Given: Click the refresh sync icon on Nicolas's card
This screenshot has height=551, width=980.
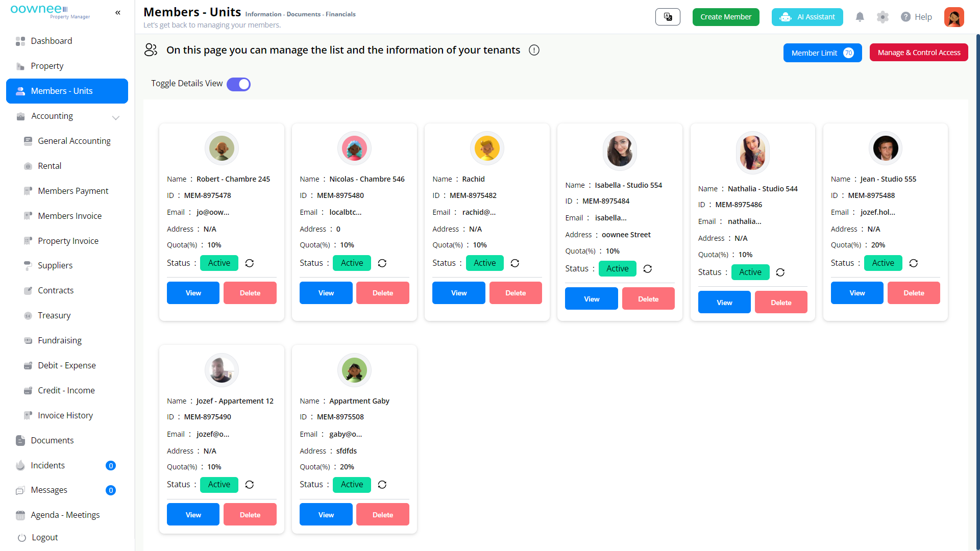Looking at the screenshot, I should (x=382, y=263).
